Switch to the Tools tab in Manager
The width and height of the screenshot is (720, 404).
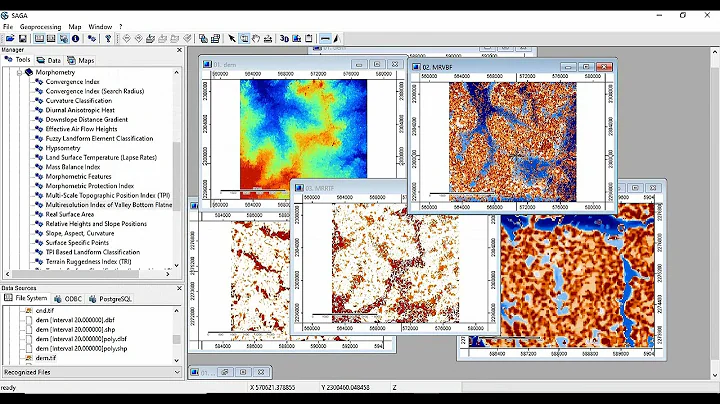[17, 60]
